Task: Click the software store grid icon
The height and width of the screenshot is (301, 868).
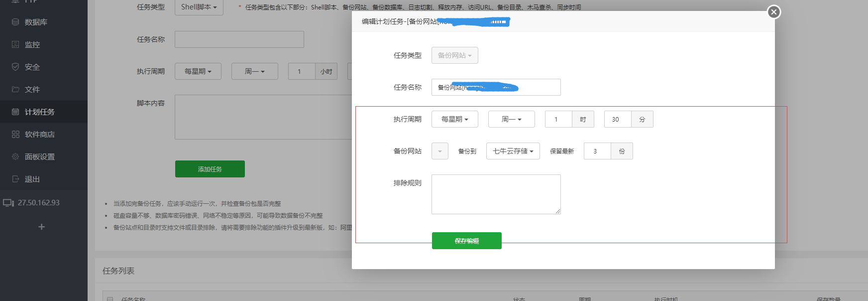Action: point(15,134)
